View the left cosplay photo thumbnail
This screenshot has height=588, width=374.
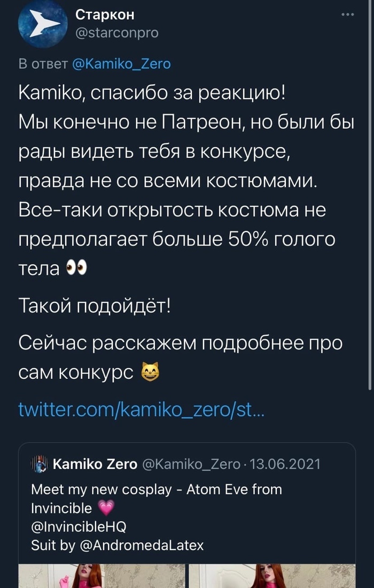[x=102, y=576]
